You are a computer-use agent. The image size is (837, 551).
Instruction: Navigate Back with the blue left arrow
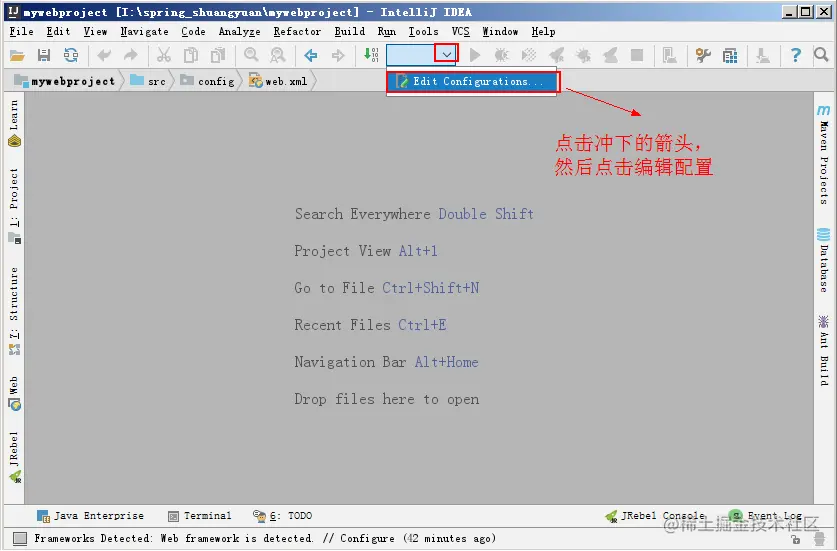[x=311, y=55]
